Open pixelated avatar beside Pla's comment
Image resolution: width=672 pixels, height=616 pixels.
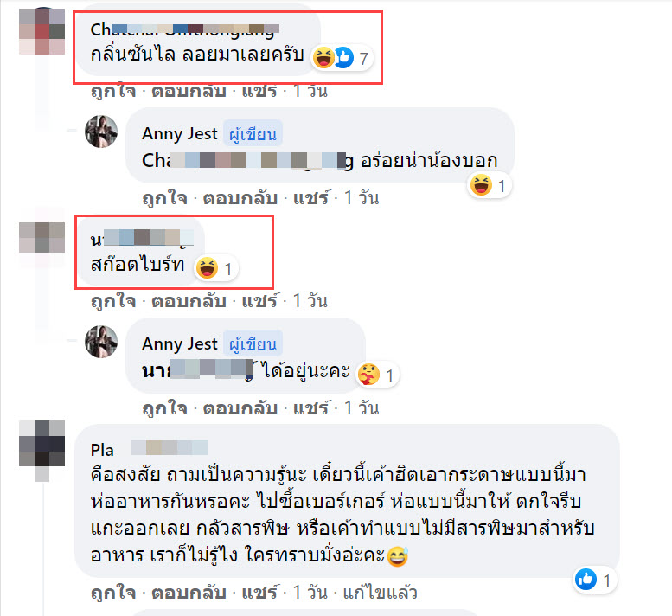tap(42, 444)
